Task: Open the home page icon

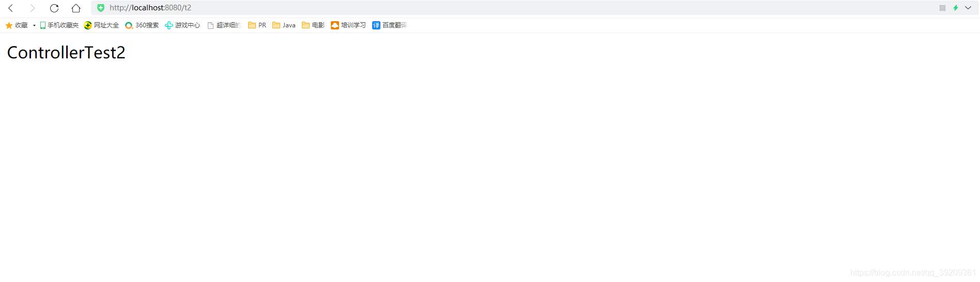Action: tap(76, 8)
